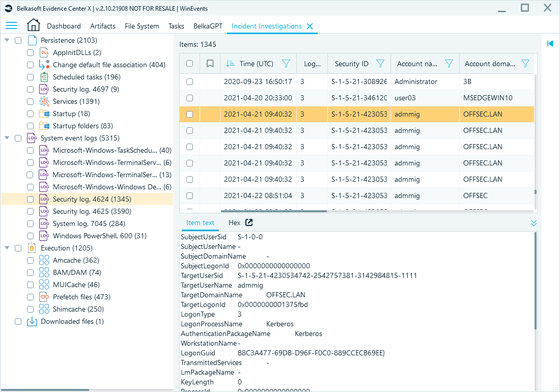
Task: Check the highlighted admmig row's checkbox
Action: (x=190, y=114)
